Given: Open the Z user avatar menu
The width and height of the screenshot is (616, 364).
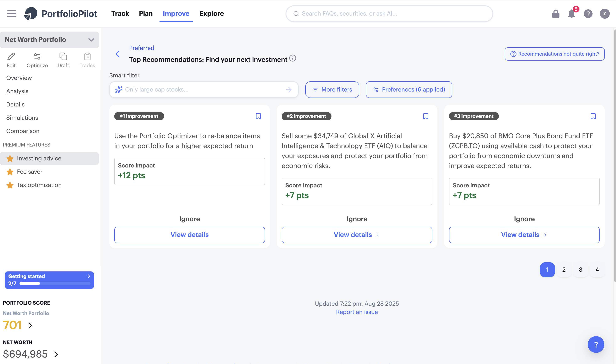Looking at the screenshot, I should click(604, 14).
